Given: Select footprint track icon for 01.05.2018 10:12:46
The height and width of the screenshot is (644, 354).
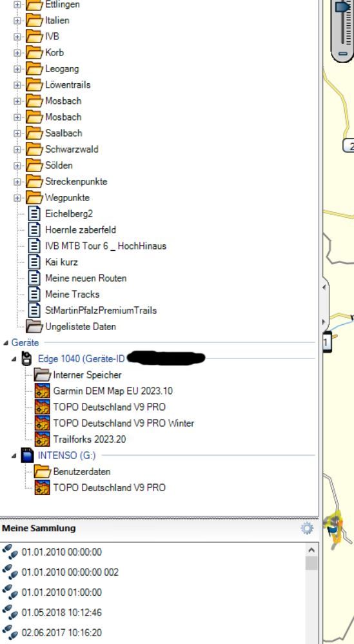Looking at the screenshot, I should [x=10, y=612].
